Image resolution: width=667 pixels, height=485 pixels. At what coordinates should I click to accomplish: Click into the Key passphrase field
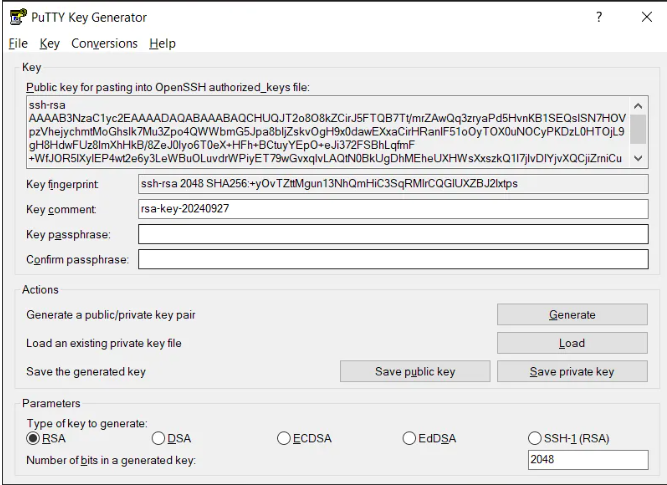(393, 235)
